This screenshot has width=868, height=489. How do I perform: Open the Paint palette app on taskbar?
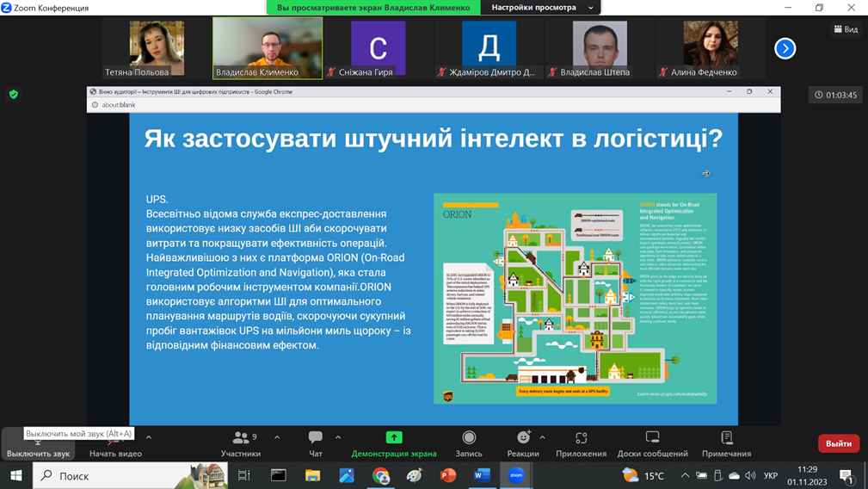click(x=414, y=476)
